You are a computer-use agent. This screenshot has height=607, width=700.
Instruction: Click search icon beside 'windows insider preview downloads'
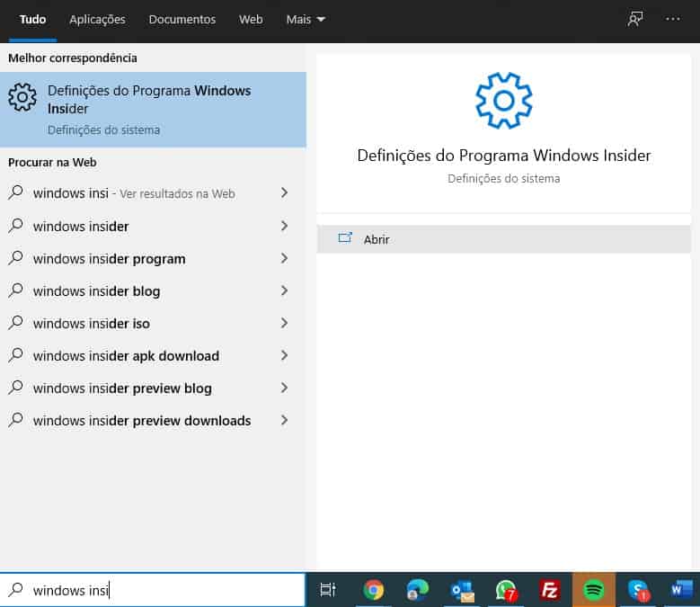point(15,420)
